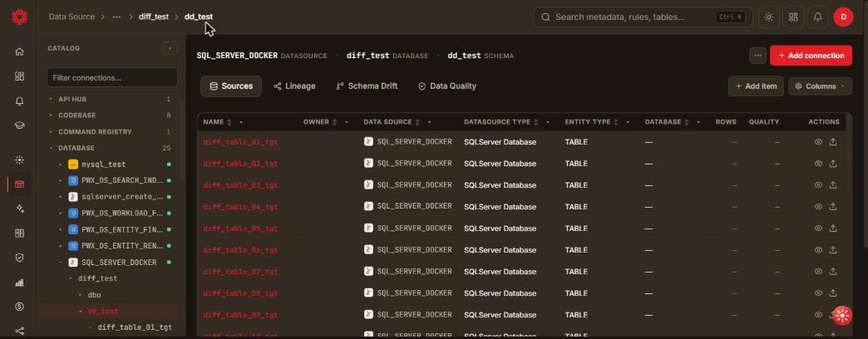This screenshot has width=868, height=339.
Task: Switch to the Sources tab
Action: click(x=231, y=86)
